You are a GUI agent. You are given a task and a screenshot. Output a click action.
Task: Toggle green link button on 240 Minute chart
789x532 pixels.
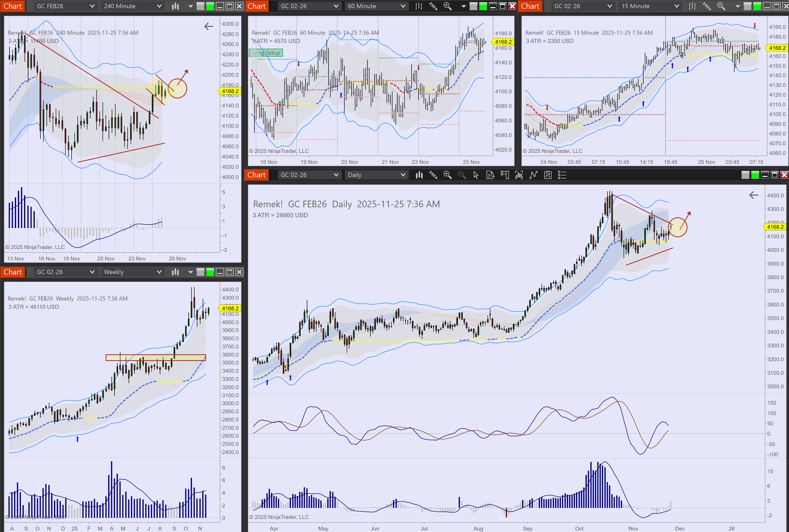click(x=210, y=6)
